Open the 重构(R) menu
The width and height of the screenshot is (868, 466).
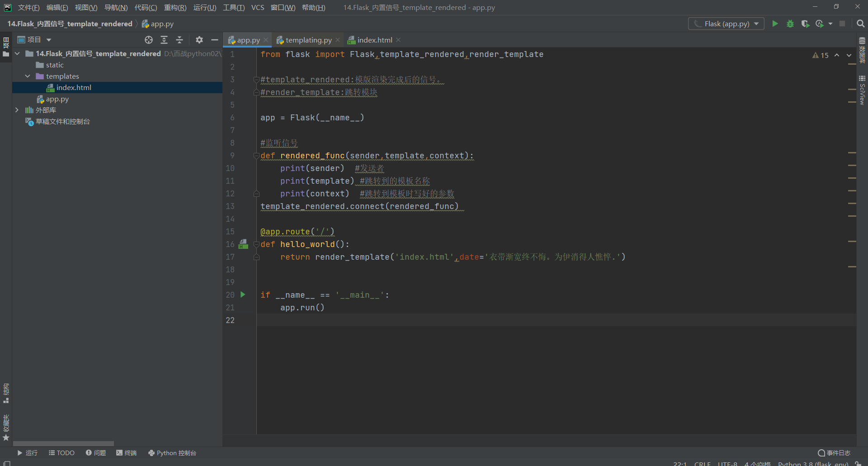(x=175, y=7)
